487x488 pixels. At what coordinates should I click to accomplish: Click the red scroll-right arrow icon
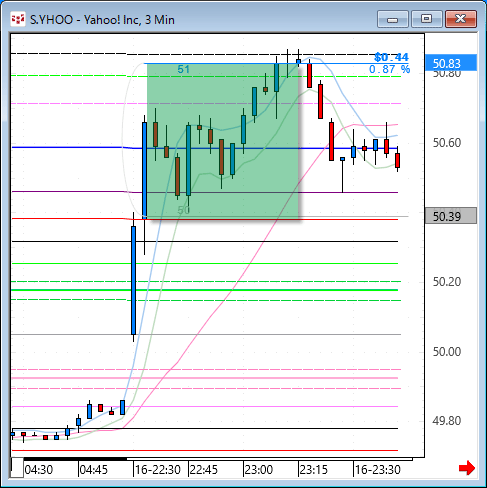467,468
